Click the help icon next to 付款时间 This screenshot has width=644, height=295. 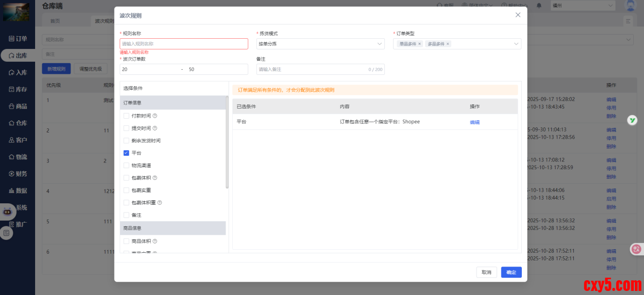pyautogui.click(x=155, y=116)
